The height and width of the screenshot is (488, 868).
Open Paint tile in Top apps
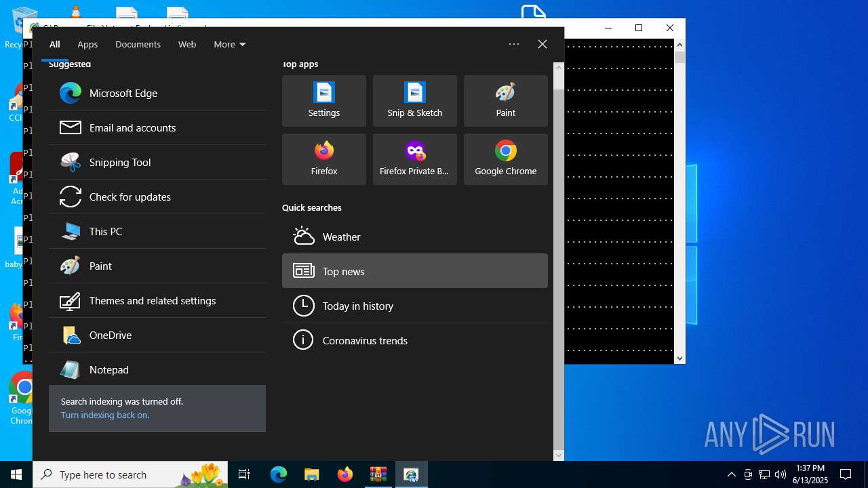[x=506, y=101]
